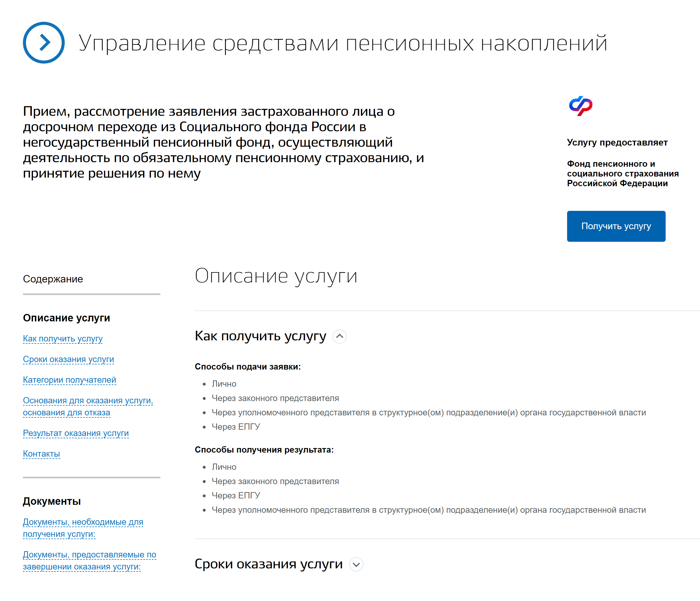Select the 'Документы' sidebar heading

(52, 501)
